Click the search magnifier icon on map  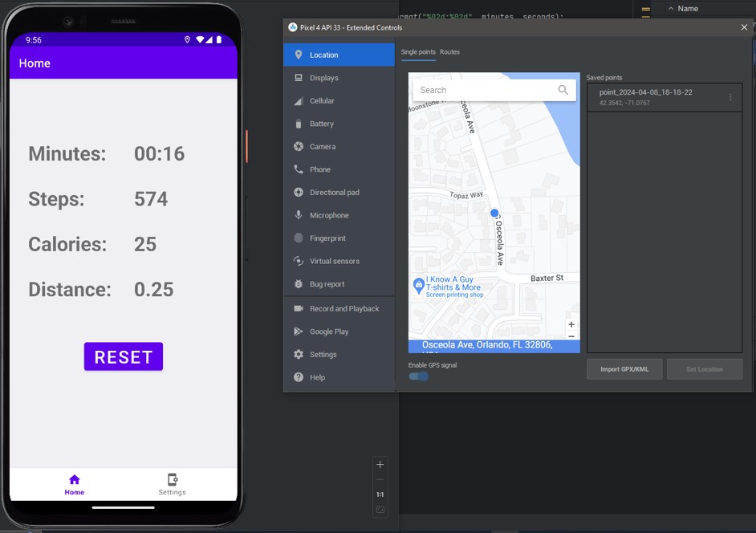(x=563, y=90)
